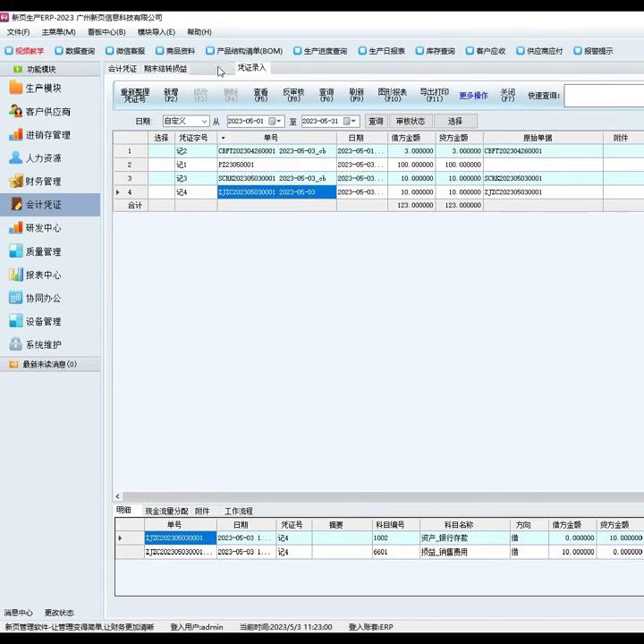Expand the start date 2023-05-01 picker
Screen dimensions: 644x644
(279, 121)
